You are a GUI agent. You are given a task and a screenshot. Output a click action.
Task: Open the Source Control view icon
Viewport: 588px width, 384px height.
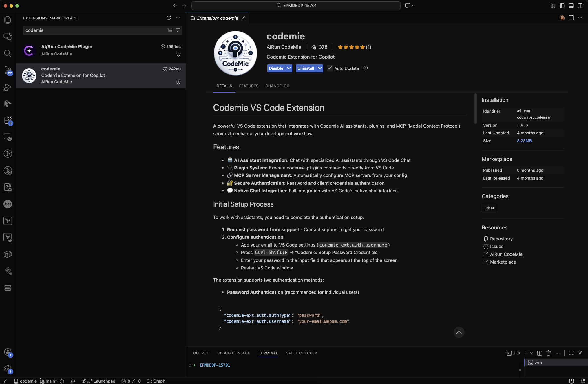(x=8, y=70)
